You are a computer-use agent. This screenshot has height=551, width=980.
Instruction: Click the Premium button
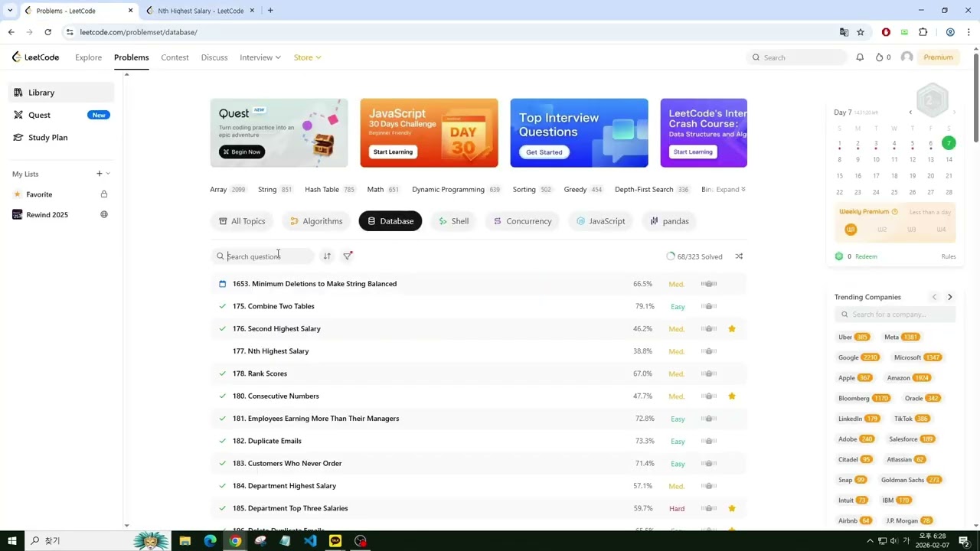pos(938,57)
